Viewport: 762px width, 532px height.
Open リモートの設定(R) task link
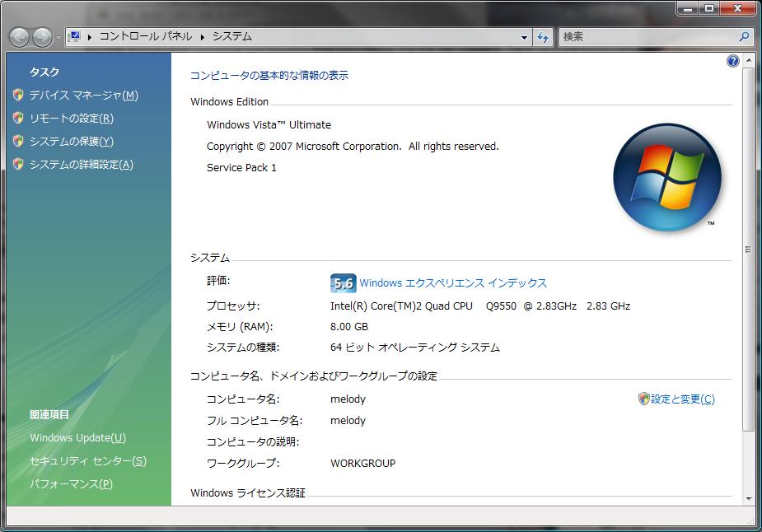(72, 119)
